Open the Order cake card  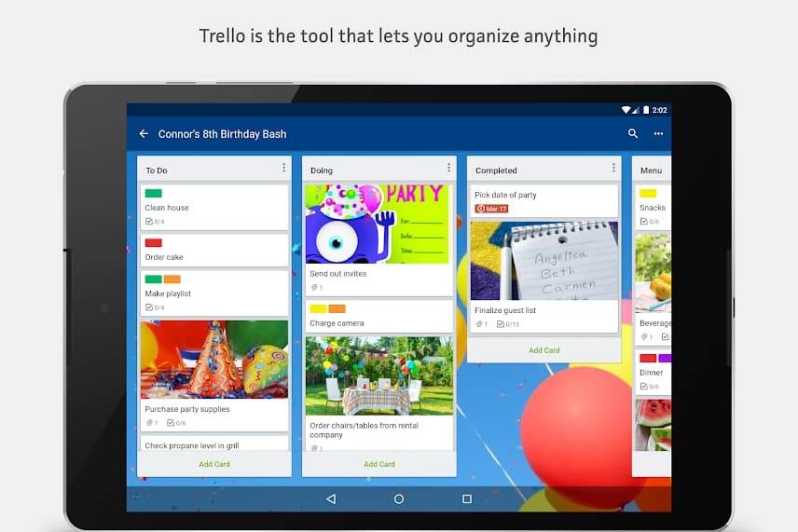[x=214, y=251]
